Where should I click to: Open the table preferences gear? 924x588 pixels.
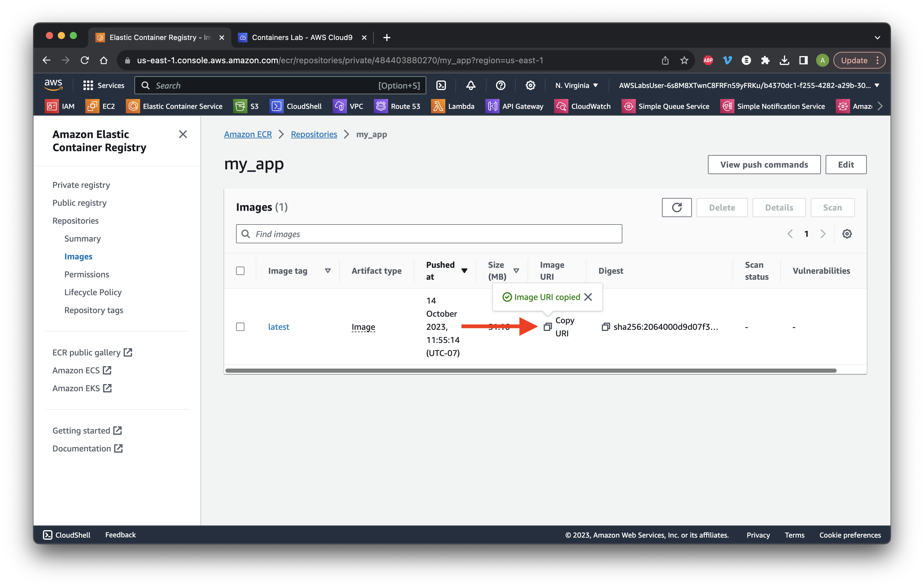[x=847, y=234]
